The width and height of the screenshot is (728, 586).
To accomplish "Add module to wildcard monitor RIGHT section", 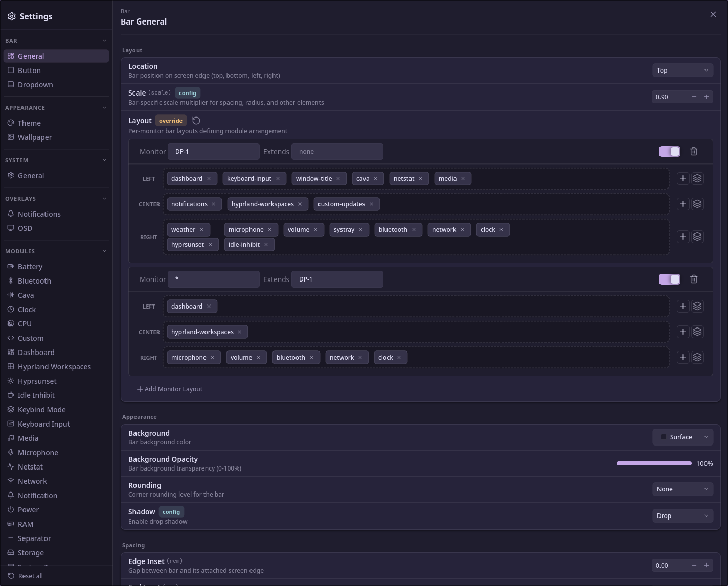I will pyautogui.click(x=683, y=357).
